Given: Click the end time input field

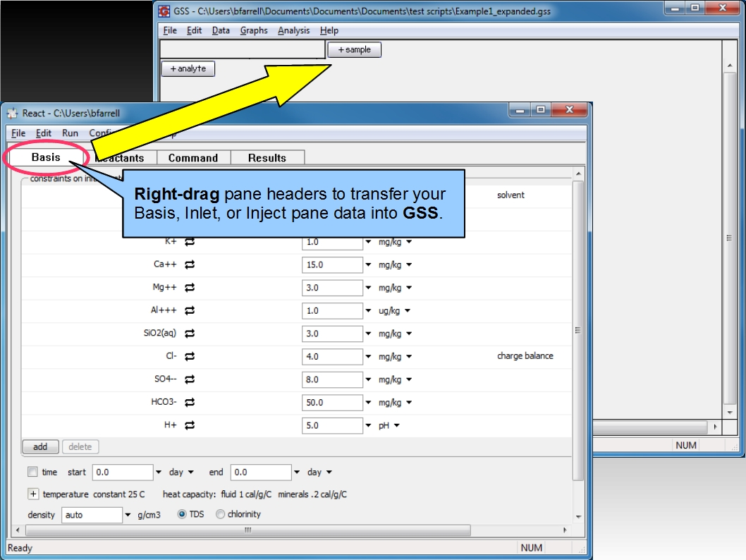Looking at the screenshot, I should point(261,472).
